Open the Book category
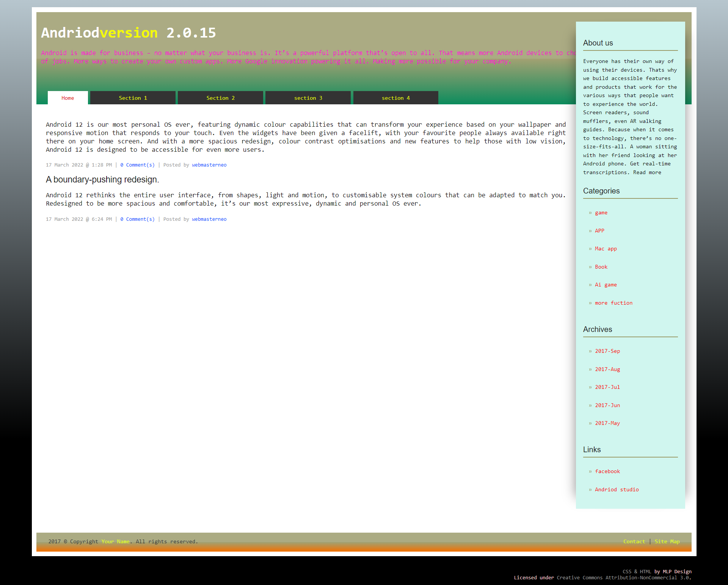This screenshot has width=728, height=585. tap(601, 267)
